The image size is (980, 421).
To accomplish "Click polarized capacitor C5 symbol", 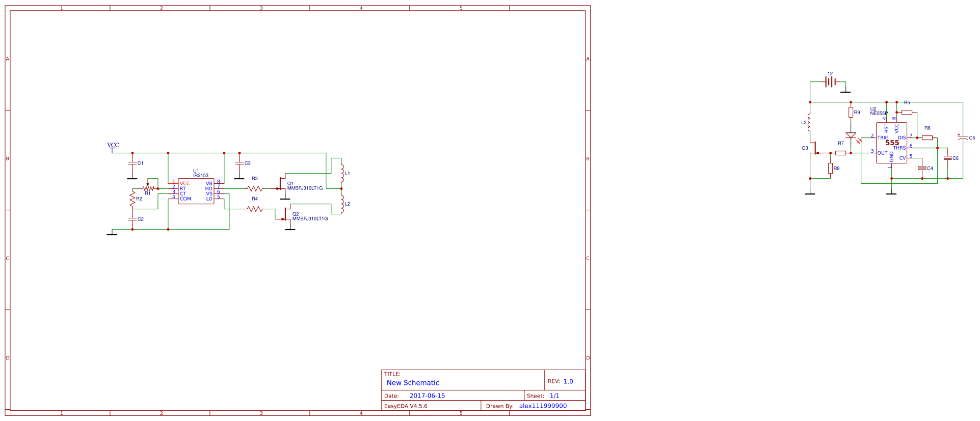I will [x=963, y=137].
